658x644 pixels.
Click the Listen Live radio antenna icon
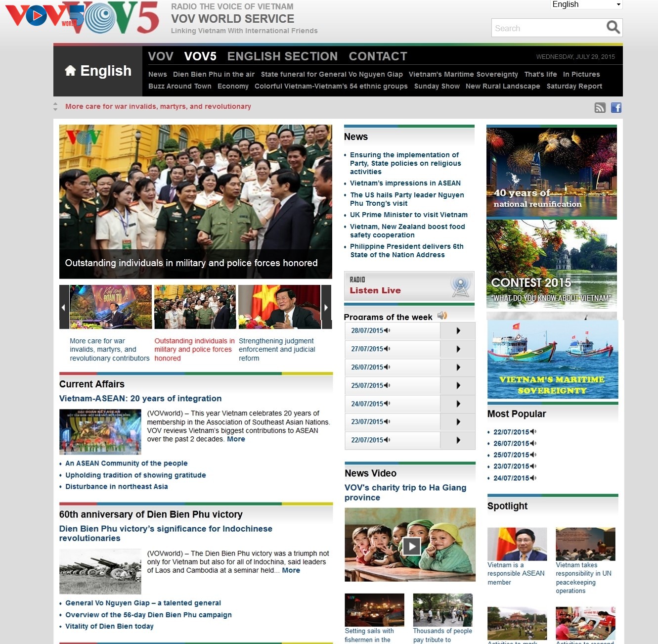(460, 286)
